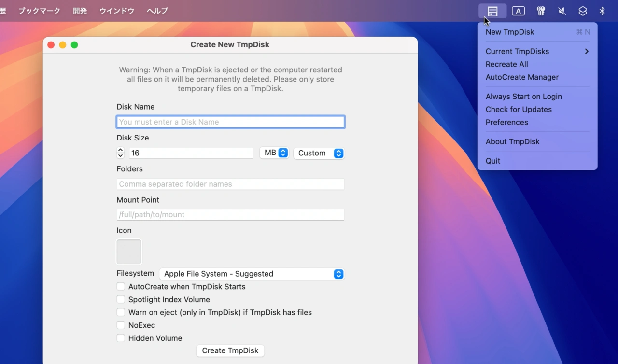Open the TmpDisk disk icon in menu bar

click(x=492, y=11)
